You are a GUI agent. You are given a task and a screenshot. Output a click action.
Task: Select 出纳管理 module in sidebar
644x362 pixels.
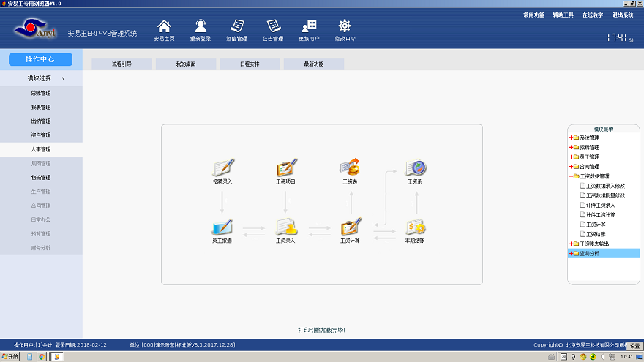[x=41, y=121]
